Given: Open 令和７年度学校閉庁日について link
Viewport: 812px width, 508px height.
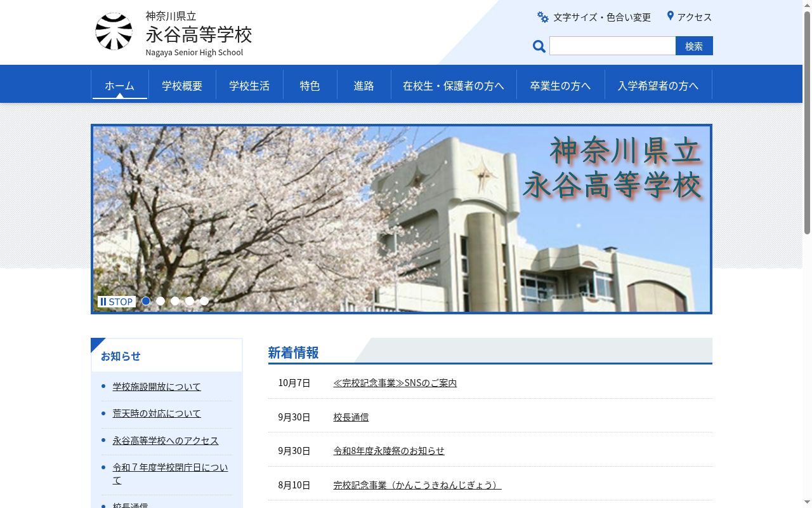Looking at the screenshot, I should coord(171,474).
